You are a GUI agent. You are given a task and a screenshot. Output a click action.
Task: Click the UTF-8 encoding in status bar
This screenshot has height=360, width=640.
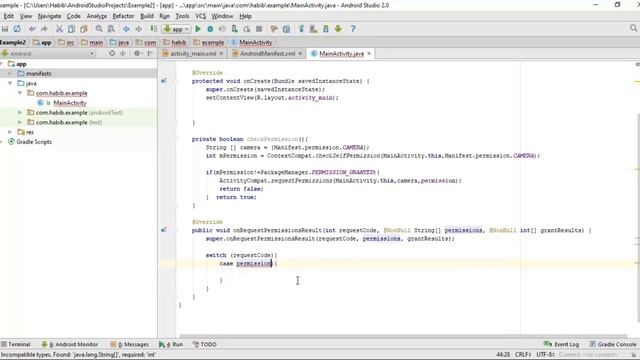(x=545, y=355)
